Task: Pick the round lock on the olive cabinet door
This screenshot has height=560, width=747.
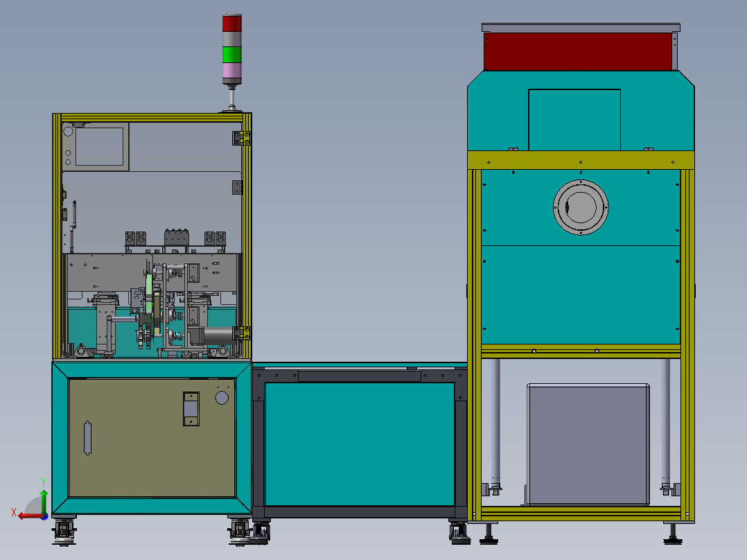Action: click(222, 398)
